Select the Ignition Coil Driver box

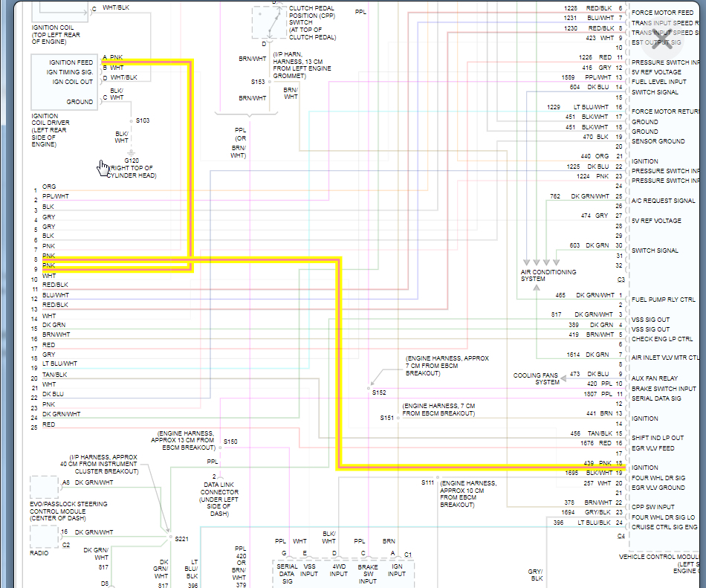[64, 82]
